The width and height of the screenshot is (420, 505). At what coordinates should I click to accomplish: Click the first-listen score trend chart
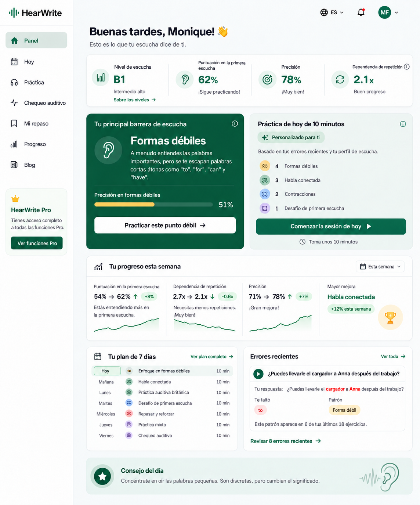pos(126,325)
